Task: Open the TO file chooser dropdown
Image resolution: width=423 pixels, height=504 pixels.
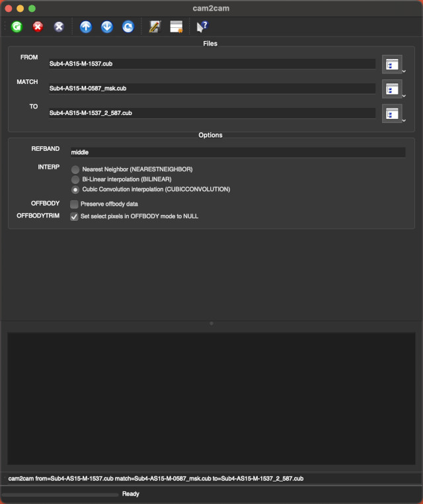Action: pos(393,113)
